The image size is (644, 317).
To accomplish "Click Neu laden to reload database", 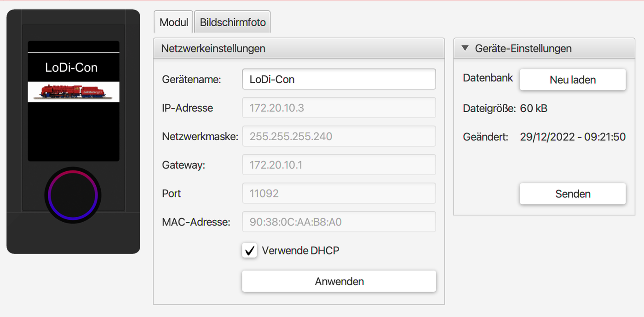I will (x=573, y=80).
